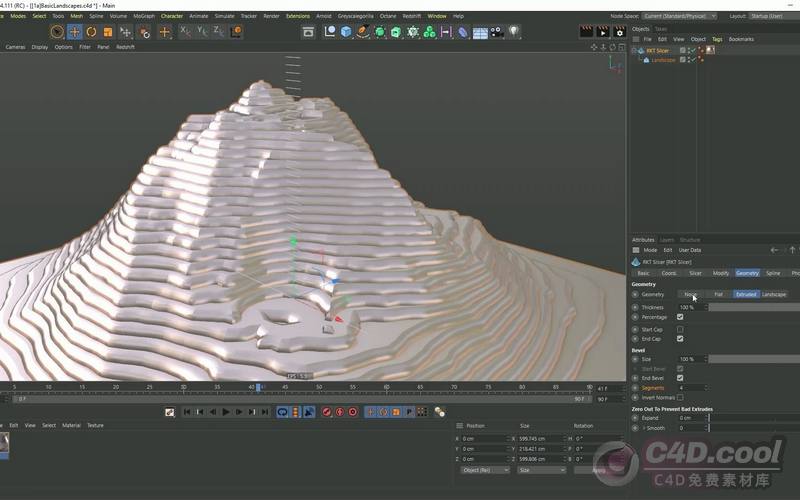The image size is (800, 500).
Task: Collapse the RKT Slicer tree item
Action: (634, 50)
